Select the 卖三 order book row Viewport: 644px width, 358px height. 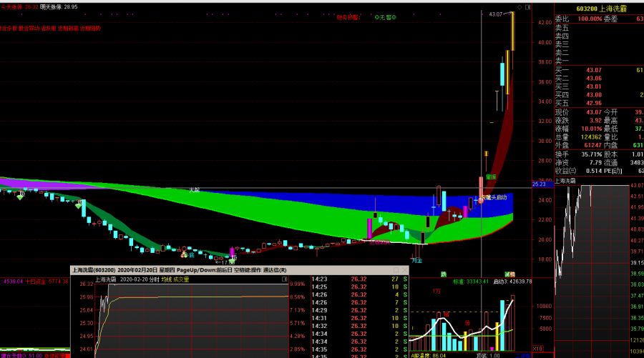click(599, 44)
